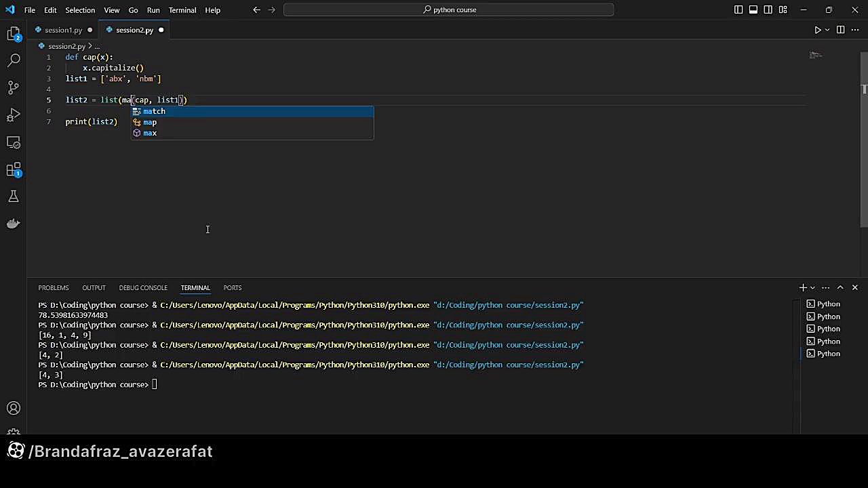Open the Selection menu

pyautogui.click(x=80, y=9)
